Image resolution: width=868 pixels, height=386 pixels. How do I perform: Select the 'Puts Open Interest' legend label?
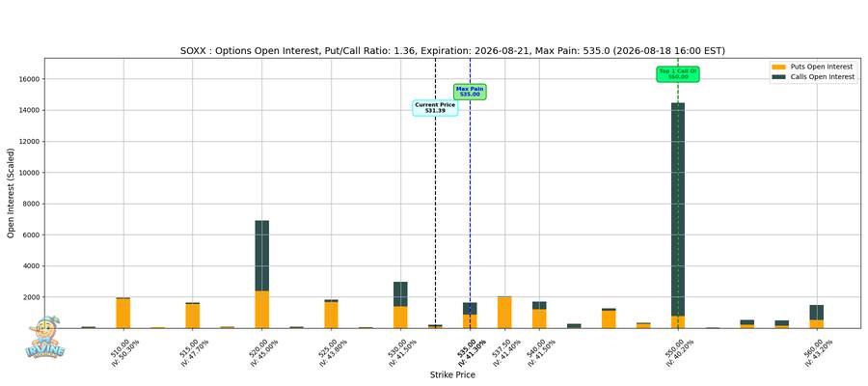tap(821, 67)
